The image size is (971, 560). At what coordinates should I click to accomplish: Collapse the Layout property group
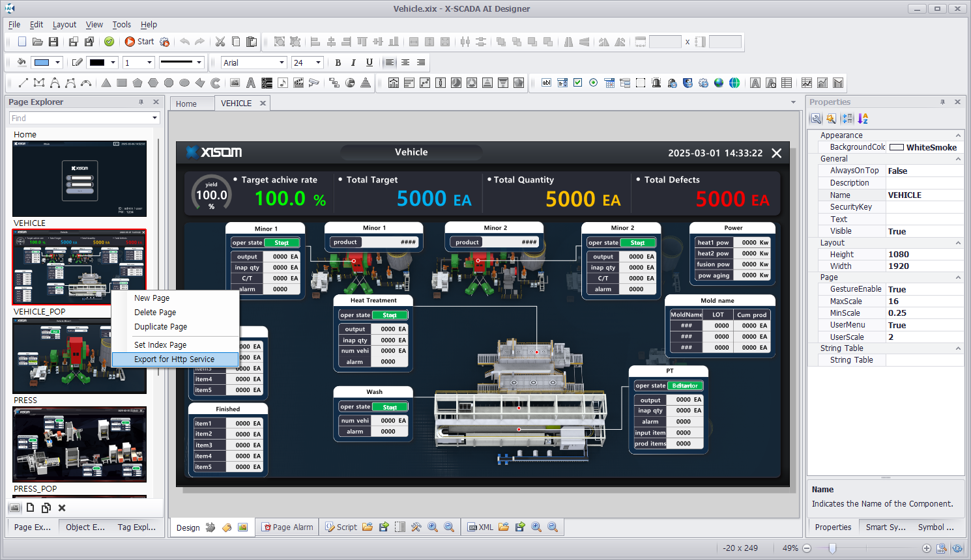[x=958, y=243]
